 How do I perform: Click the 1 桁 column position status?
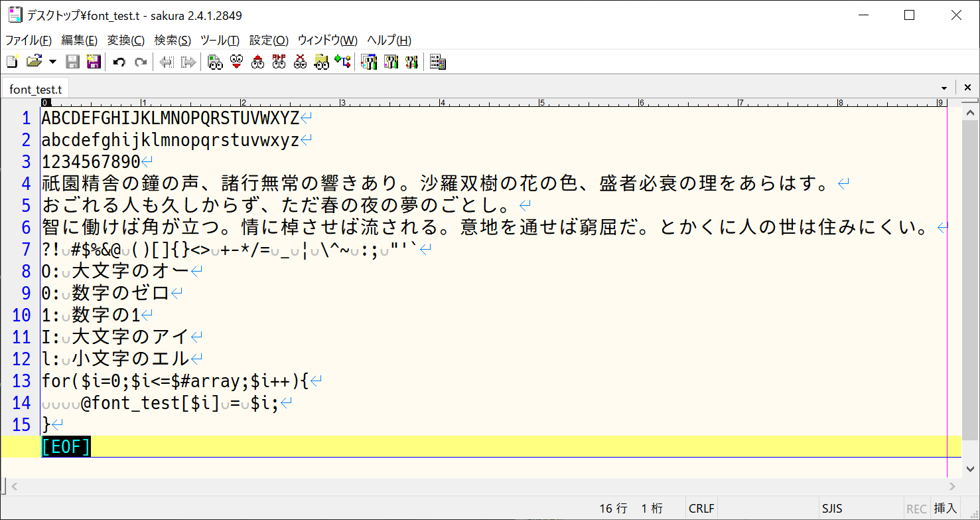pos(652,509)
